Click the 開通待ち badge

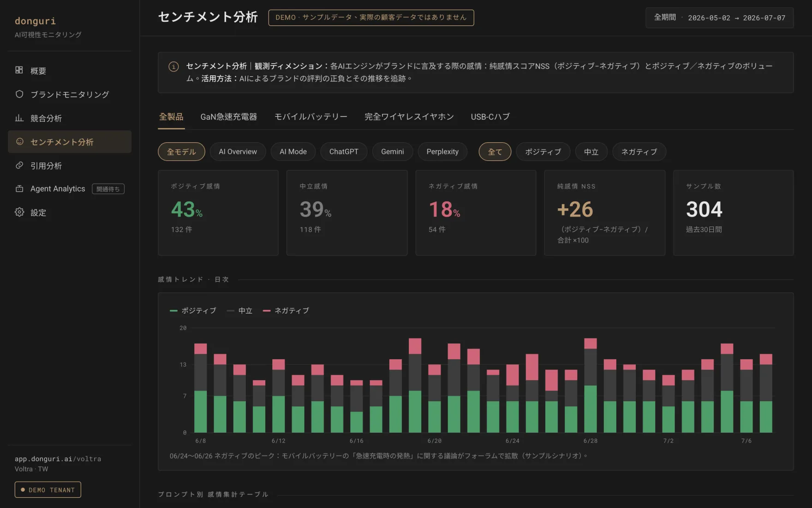click(x=108, y=189)
